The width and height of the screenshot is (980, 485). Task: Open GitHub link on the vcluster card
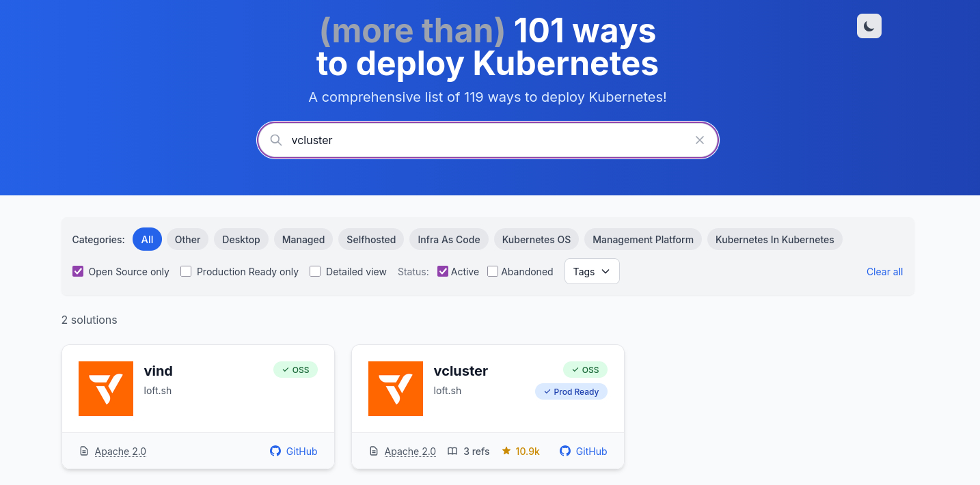click(584, 451)
